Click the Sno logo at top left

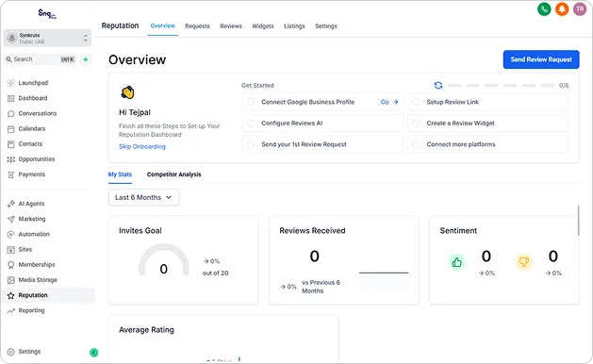coord(47,14)
